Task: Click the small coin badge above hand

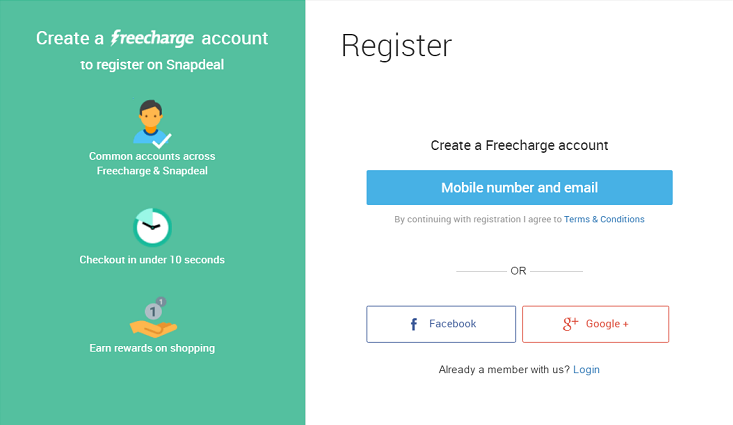Action: (161, 302)
